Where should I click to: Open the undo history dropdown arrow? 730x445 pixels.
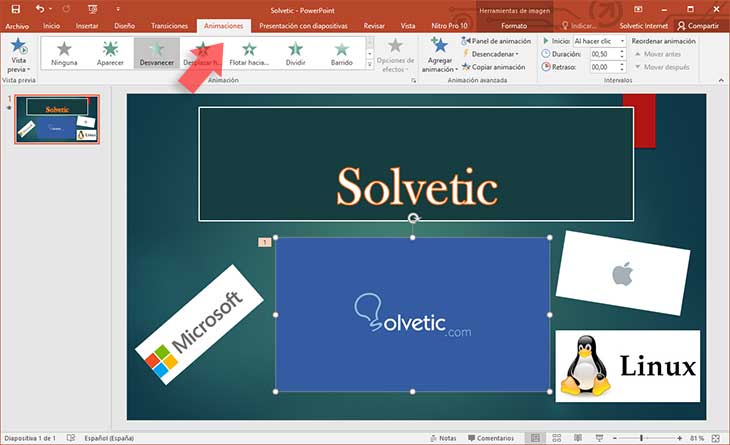50,10
